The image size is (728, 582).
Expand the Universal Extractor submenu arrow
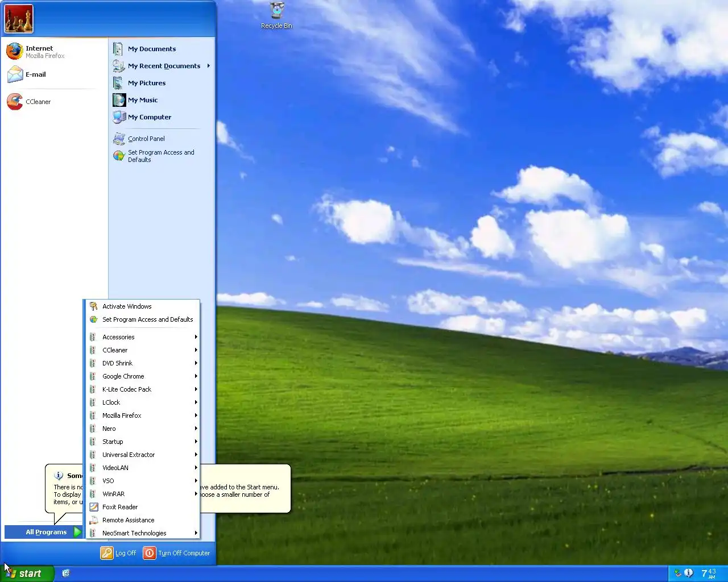196,455
